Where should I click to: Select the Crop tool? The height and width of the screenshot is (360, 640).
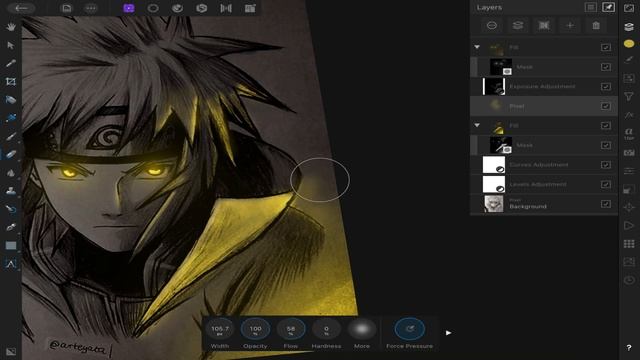pos(11,82)
